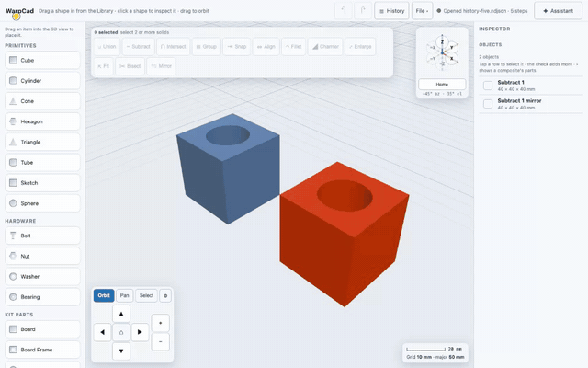
Task: Click the Fillet operation button
Action: coord(293,47)
